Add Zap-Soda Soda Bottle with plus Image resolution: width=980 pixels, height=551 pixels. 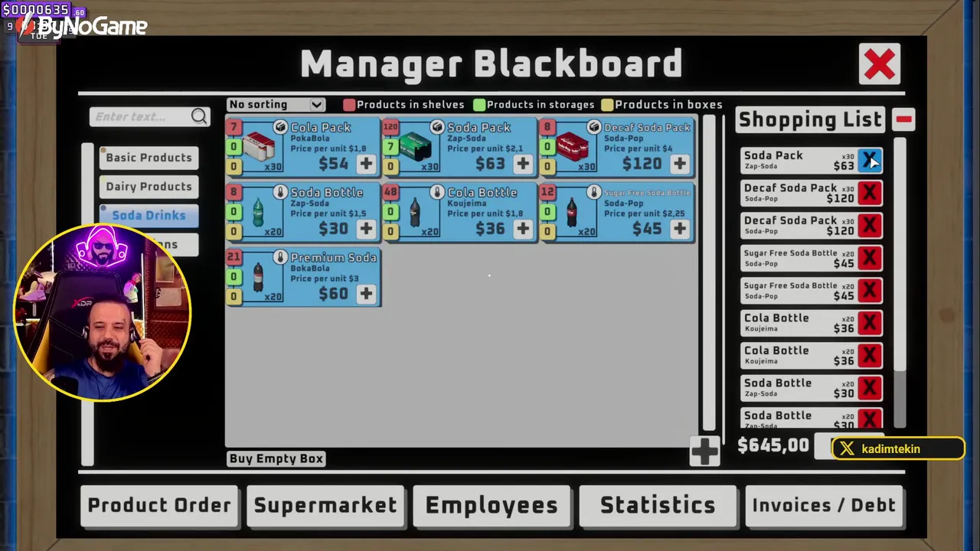coord(366,229)
